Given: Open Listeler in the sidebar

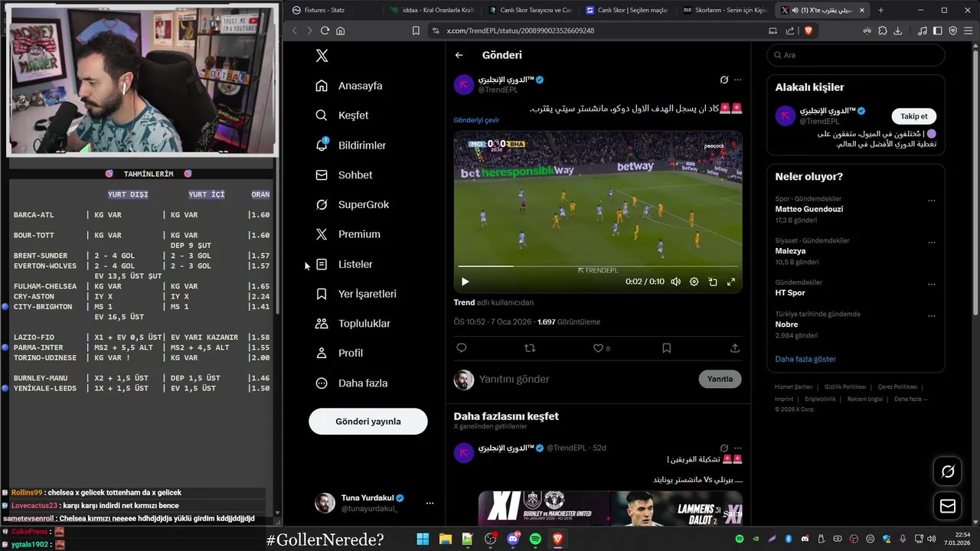Looking at the screenshot, I should [x=344, y=264].
